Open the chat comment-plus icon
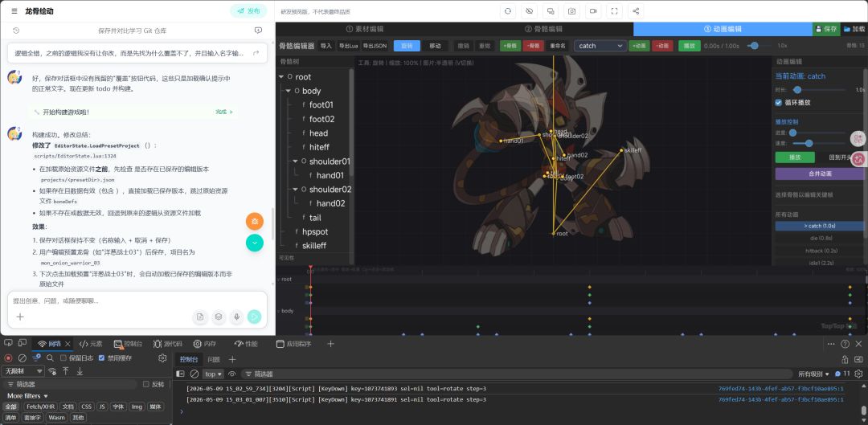 point(258,31)
